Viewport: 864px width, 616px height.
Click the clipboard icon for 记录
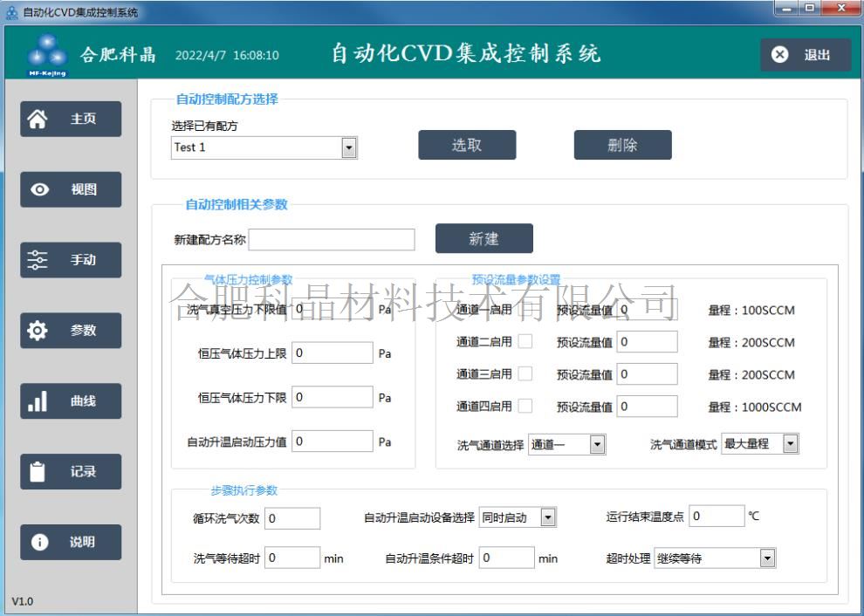pos(39,472)
